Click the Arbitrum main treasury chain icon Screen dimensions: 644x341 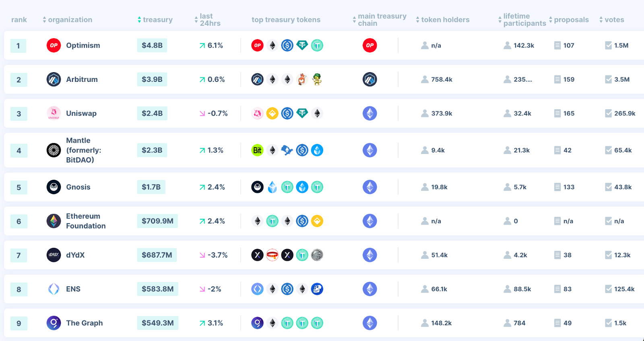(x=369, y=79)
